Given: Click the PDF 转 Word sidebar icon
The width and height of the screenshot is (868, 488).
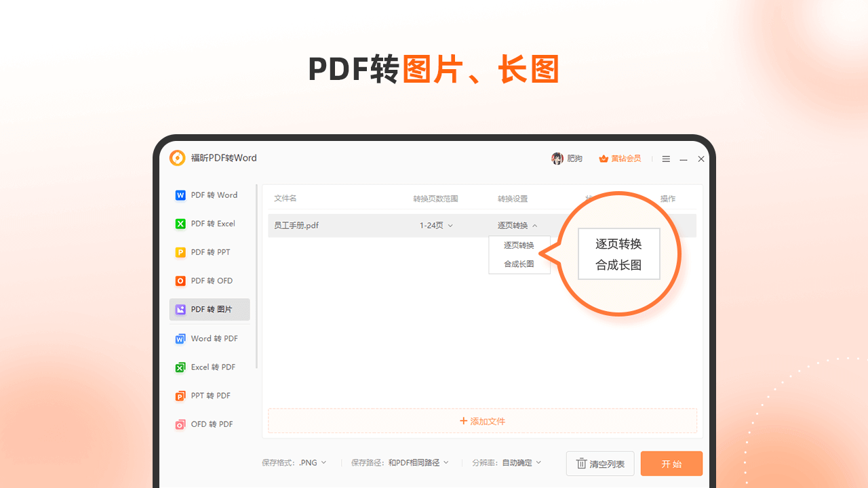Looking at the screenshot, I should coord(180,195).
